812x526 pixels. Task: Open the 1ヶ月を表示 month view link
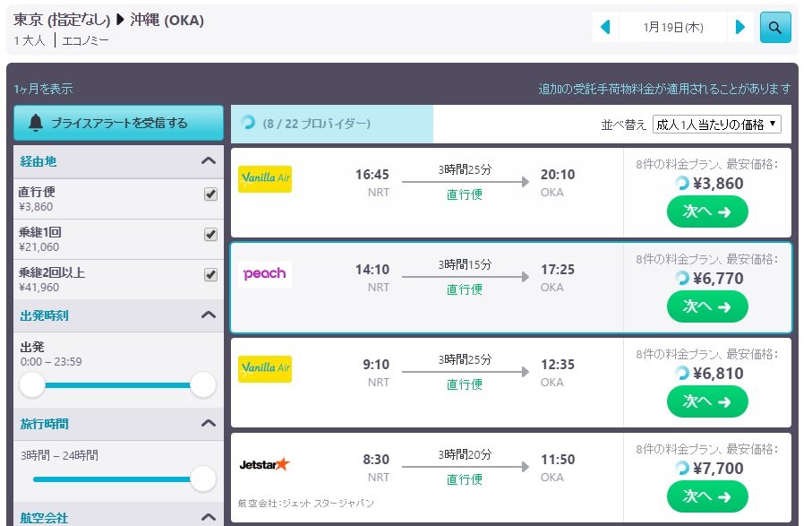44,89
